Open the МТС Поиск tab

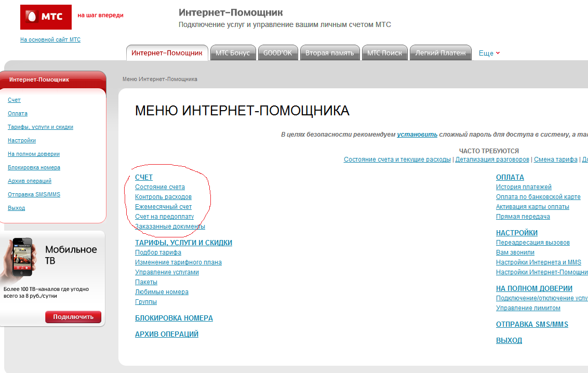(x=384, y=53)
